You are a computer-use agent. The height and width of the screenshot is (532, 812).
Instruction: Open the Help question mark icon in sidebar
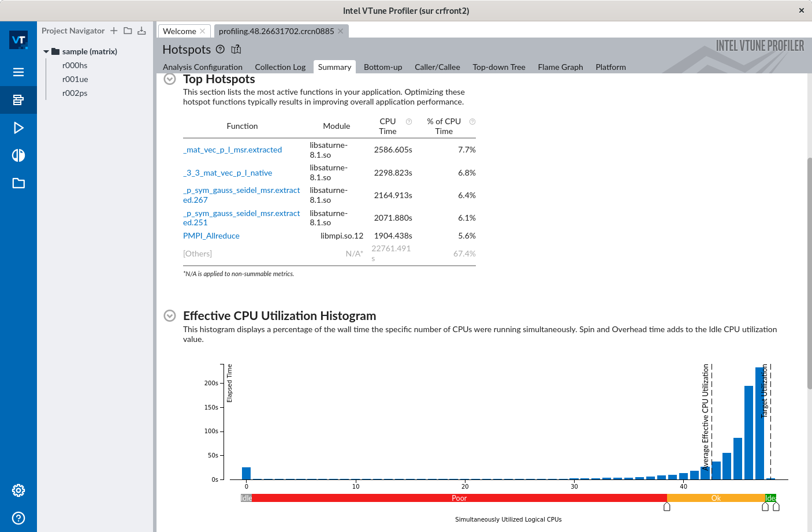(x=18, y=518)
